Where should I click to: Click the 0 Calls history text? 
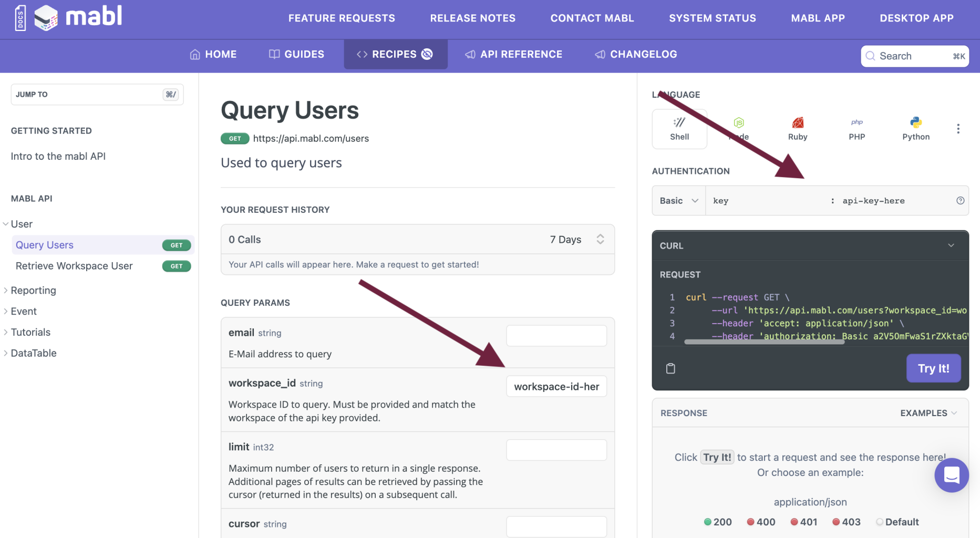click(245, 240)
